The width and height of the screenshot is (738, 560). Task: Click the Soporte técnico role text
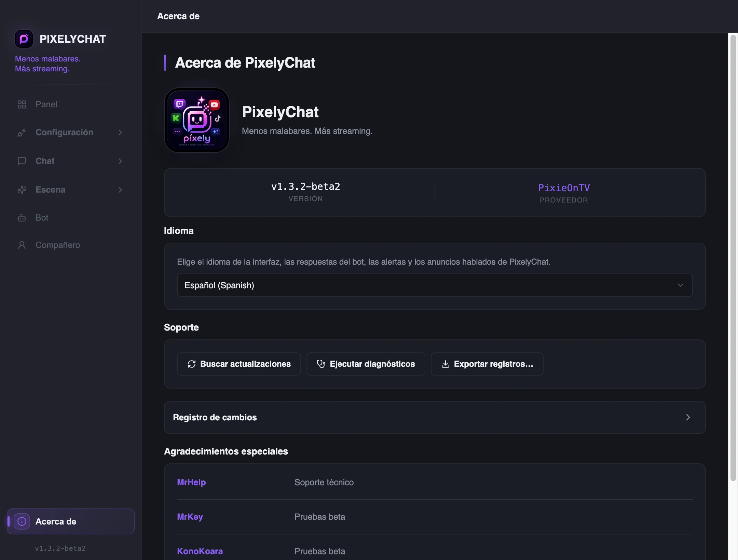tap(324, 482)
